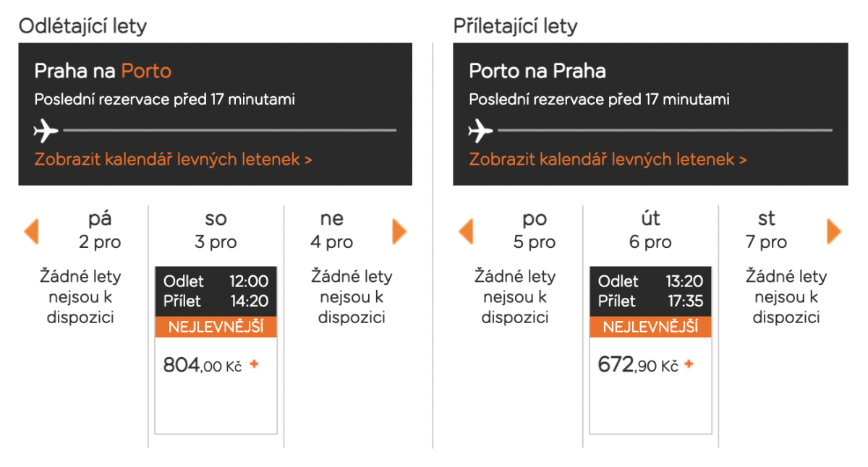The width and height of the screenshot is (868, 467).
Task: Open cheap fares calendar for Praha–Porto
Action: [x=173, y=160]
